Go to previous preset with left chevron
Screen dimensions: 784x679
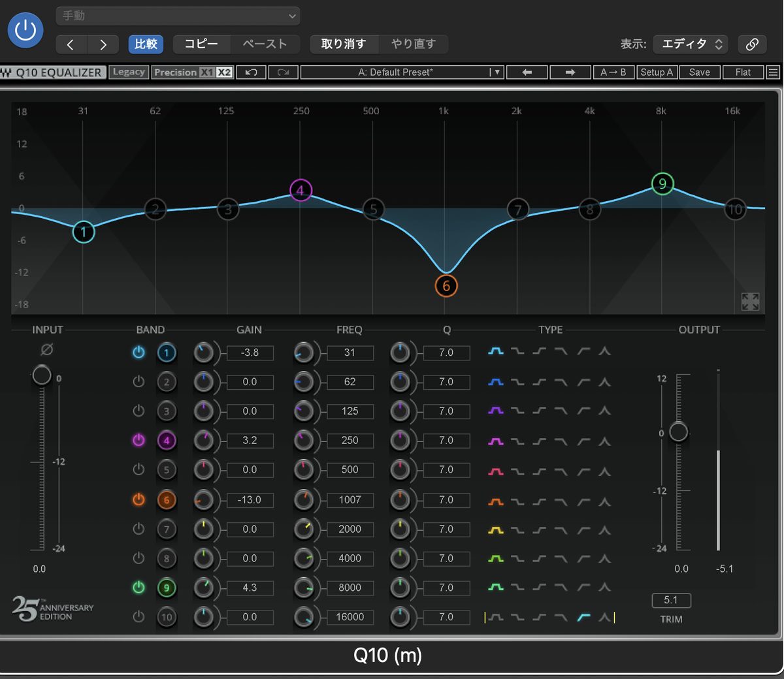coord(71,44)
